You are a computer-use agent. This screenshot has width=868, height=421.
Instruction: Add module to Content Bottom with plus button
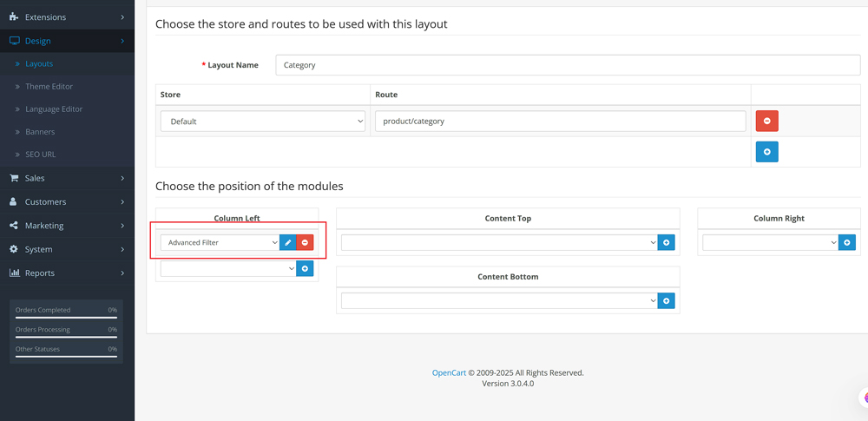[666, 301]
